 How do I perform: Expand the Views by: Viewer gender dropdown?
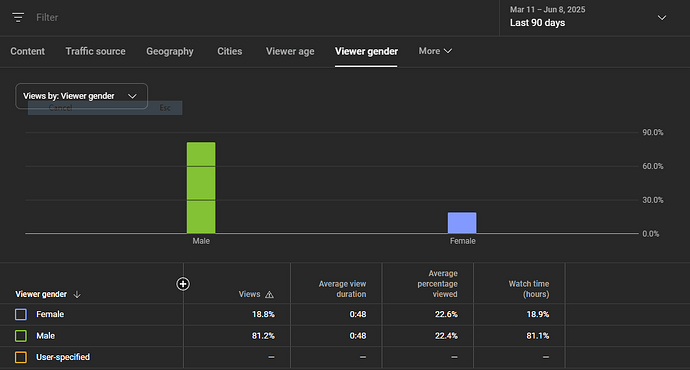(x=81, y=96)
